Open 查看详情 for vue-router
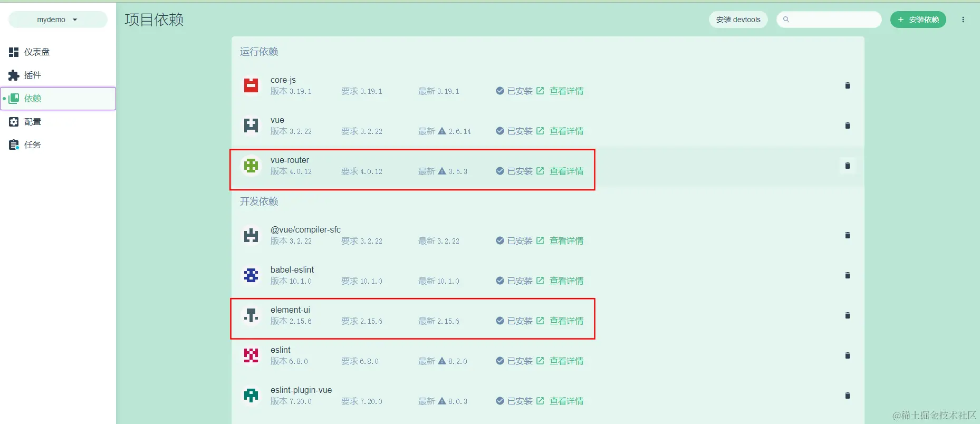The width and height of the screenshot is (980, 424). [x=560, y=171]
